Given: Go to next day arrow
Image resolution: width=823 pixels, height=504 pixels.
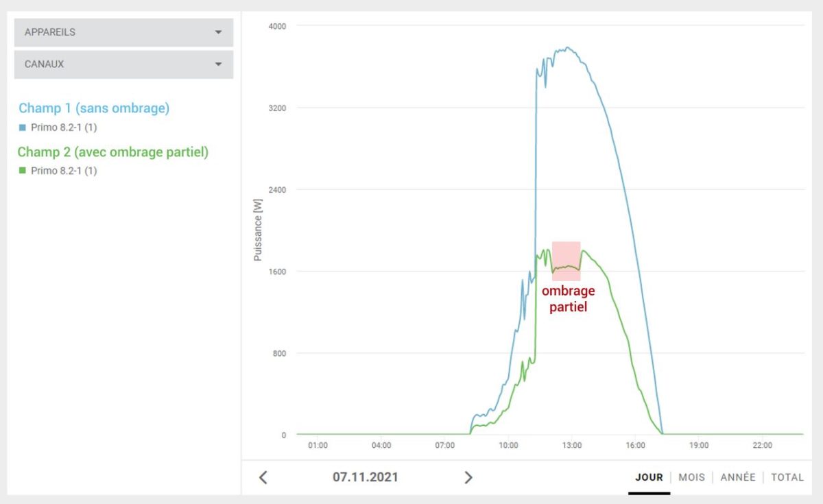Looking at the screenshot, I should [x=468, y=477].
